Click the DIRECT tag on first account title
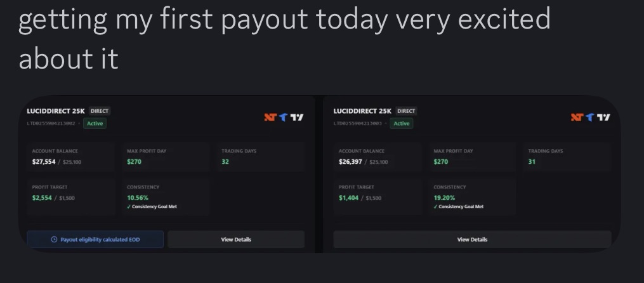 (100, 111)
